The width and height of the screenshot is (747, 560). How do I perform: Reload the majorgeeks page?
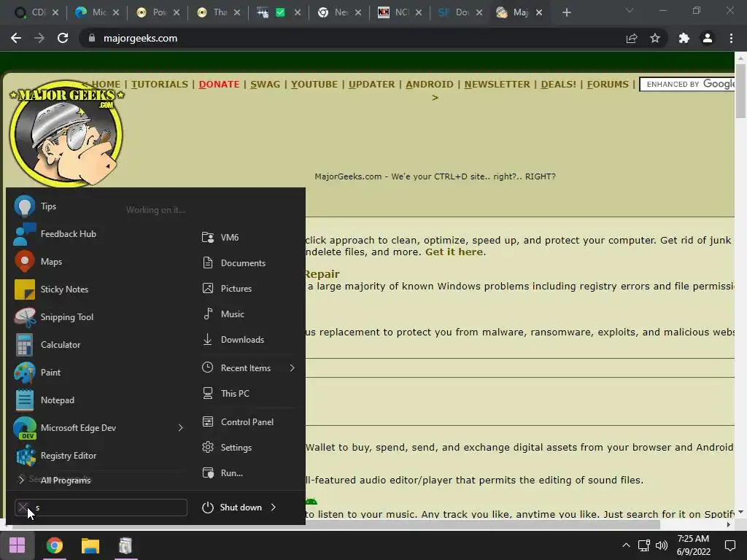(63, 38)
